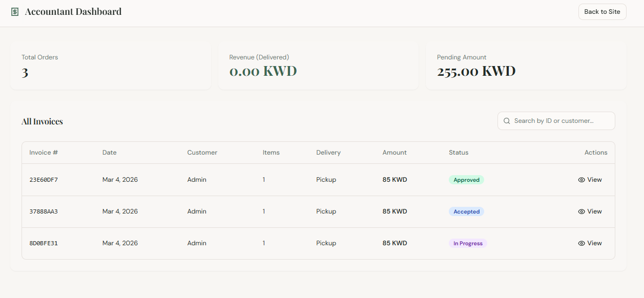Click the 85 KWD amount for invoice 8D0BFE31

point(394,243)
